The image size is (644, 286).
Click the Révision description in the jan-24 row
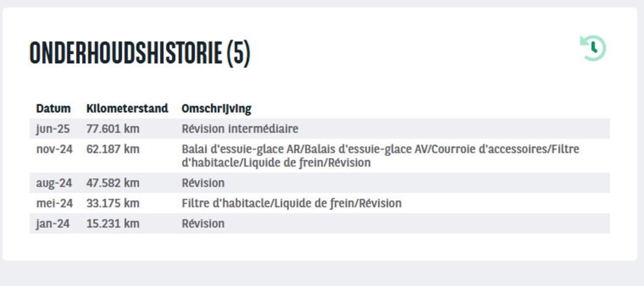pos(203,224)
